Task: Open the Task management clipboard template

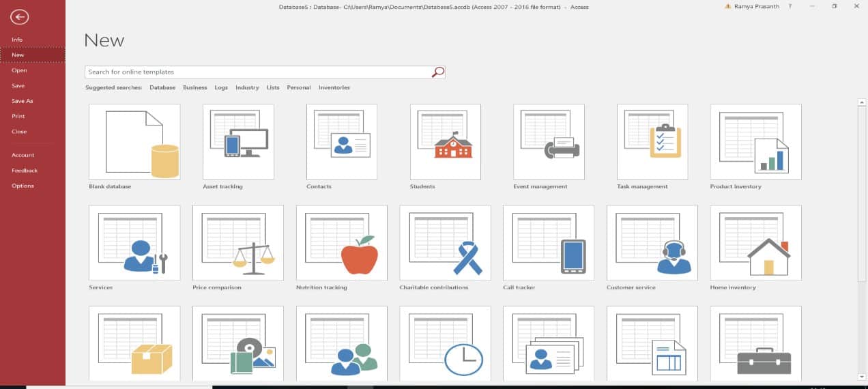Action: click(652, 142)
